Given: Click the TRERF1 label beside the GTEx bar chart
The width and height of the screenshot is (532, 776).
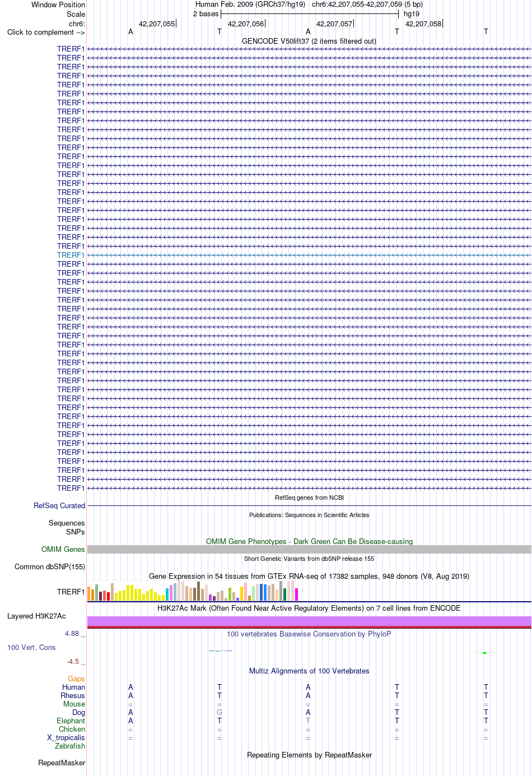Looking at the screenshot, I should click(x=71, y=592).
